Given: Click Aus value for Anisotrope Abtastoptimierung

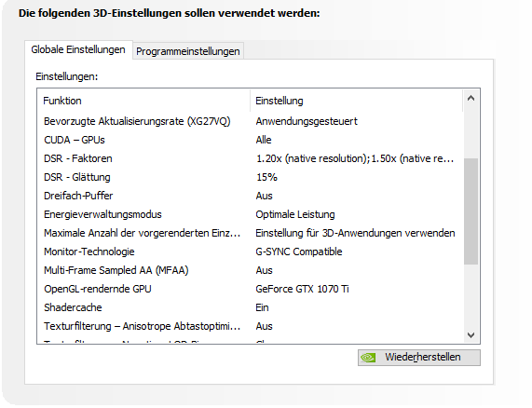Looking at the screenshot, I should [x=264, y=326].
